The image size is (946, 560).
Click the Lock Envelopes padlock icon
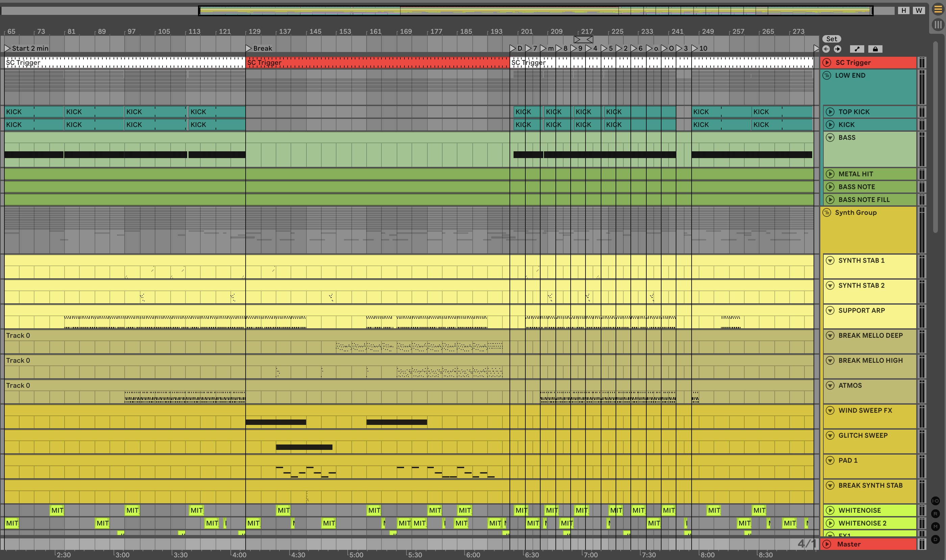click(x=875, y=49)
